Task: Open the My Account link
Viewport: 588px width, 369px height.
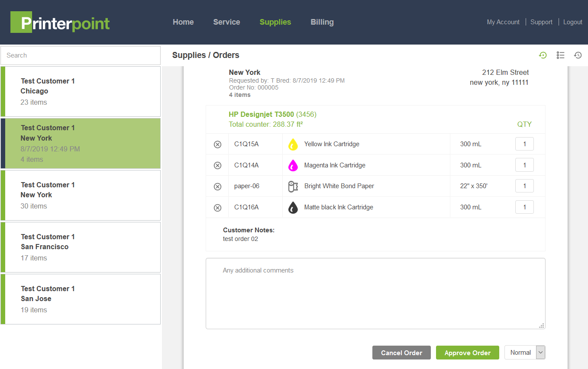Action: click(503, 22)
